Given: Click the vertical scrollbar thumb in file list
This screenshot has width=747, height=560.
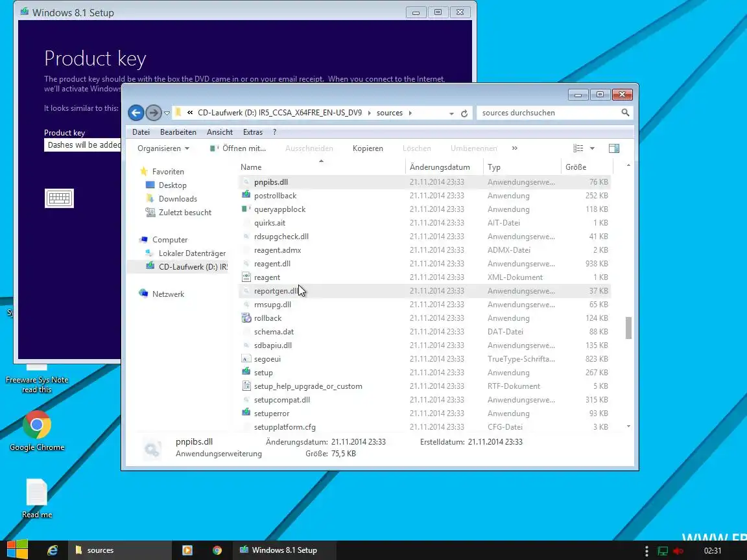Looking at the screenshot, I should 628,327.
